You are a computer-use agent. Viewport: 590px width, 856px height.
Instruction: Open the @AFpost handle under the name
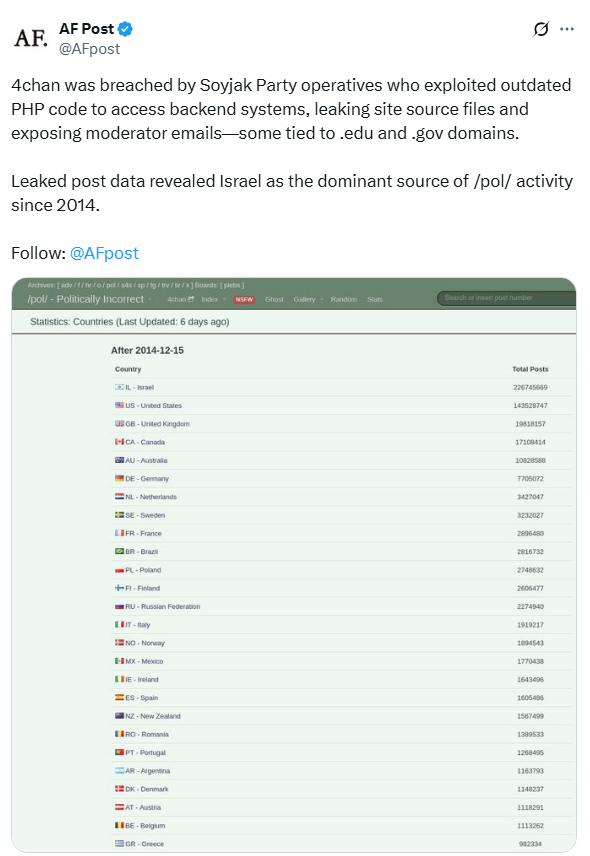(90, 49)
